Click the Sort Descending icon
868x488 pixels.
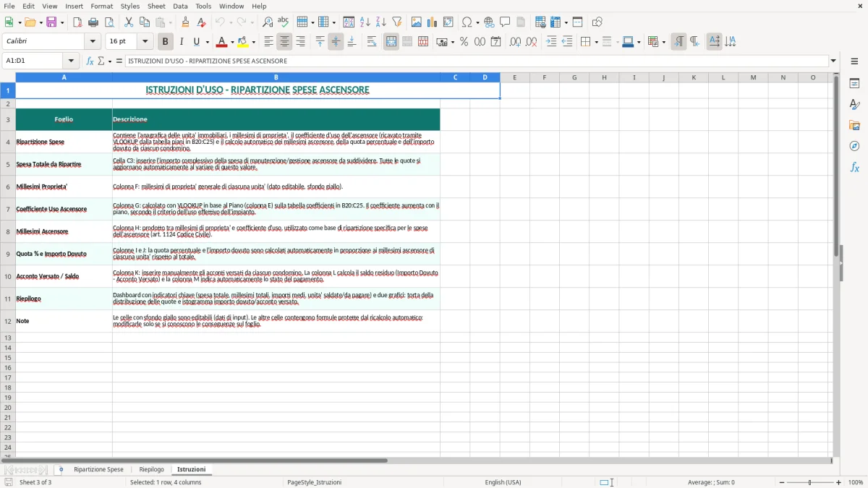381,22
